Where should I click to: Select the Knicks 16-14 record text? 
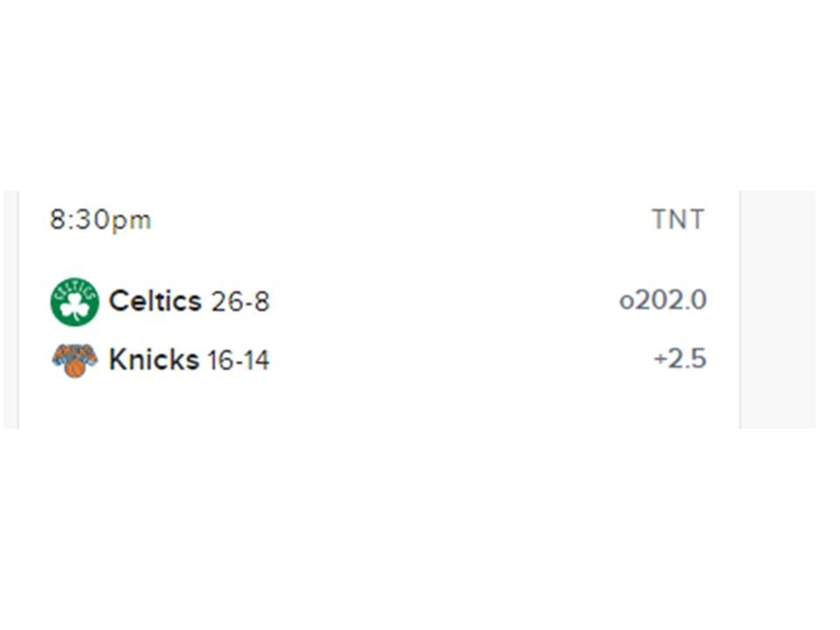coord(238,360)
